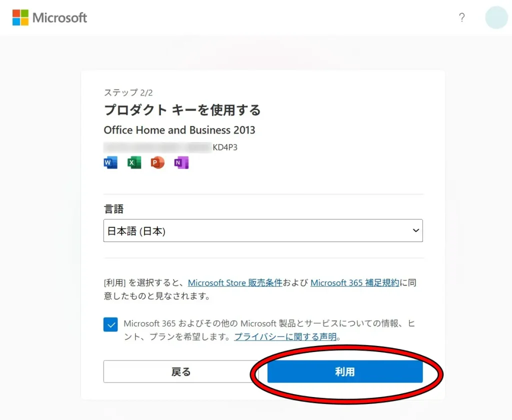Click the four-color Microsoft squares logo

[20, 17]
